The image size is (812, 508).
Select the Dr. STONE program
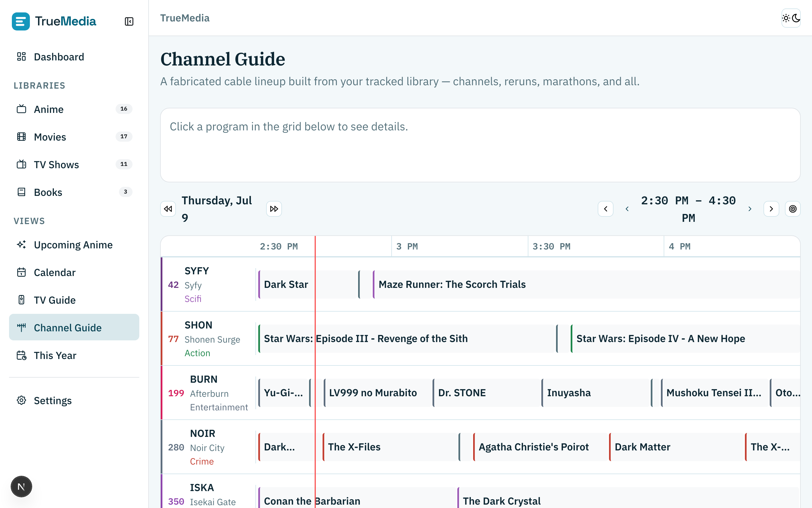click(486, 393)
